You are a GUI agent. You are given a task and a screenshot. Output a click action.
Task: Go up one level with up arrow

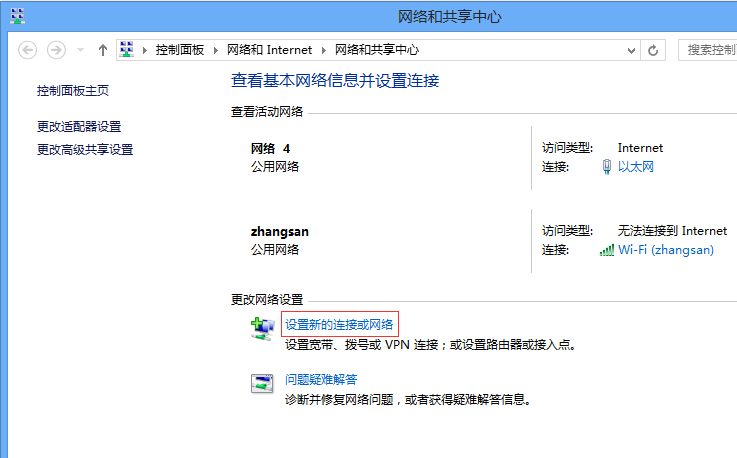[x=102, y=50]
